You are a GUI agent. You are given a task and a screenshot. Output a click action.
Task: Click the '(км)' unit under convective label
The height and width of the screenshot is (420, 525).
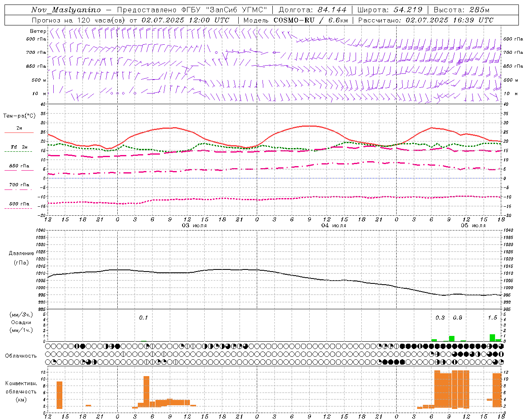pos(21,399)
